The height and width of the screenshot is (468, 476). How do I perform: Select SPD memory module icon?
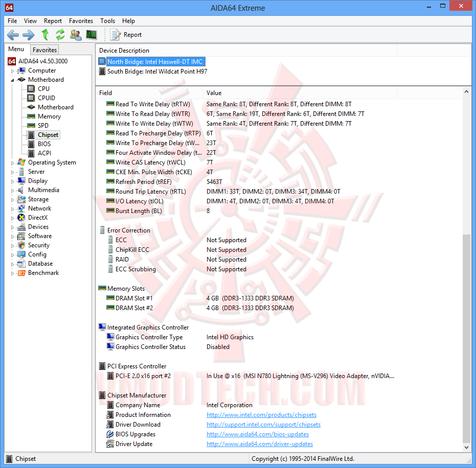31,126
